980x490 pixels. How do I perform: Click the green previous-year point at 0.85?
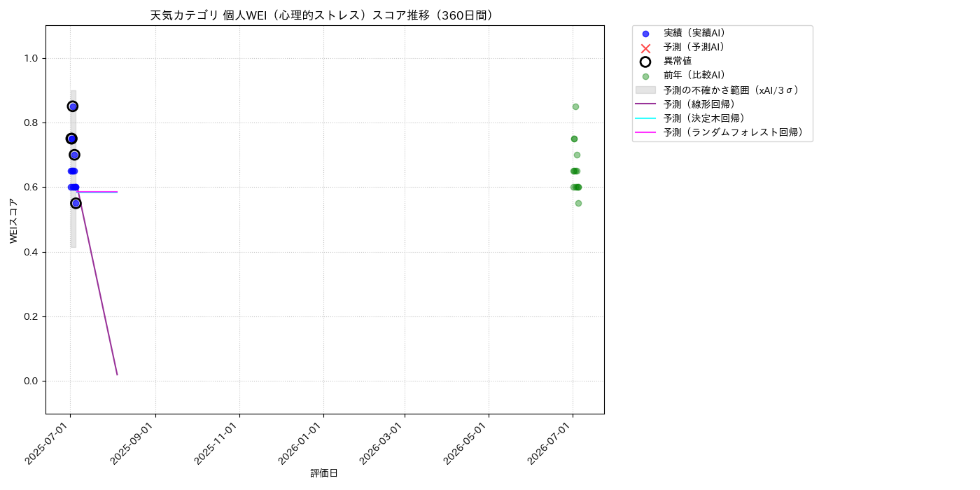(575, 106)
